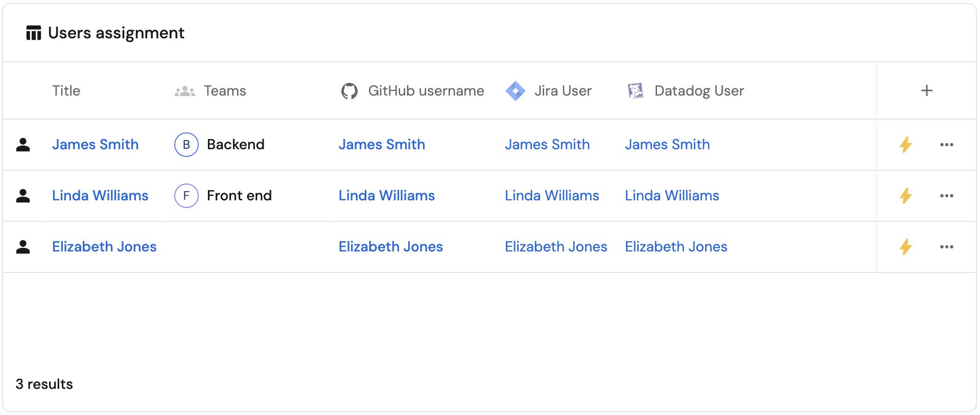Click the Teams column header

224,91
